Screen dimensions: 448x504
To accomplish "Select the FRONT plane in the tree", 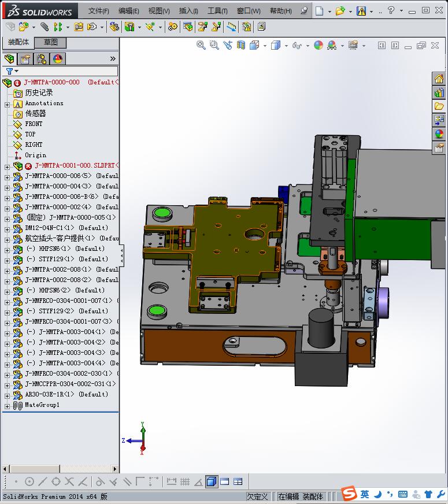I will click(x=34, y=124).
